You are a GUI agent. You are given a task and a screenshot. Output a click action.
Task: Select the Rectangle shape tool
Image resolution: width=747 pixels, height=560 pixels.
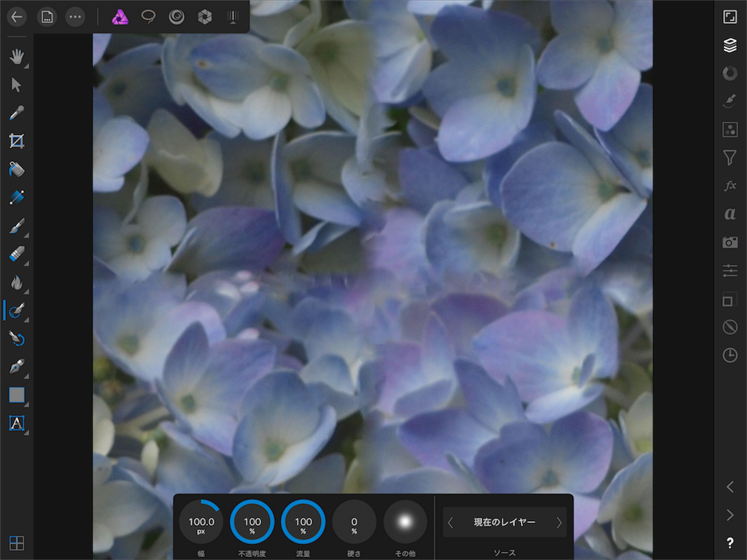point(17,394)
